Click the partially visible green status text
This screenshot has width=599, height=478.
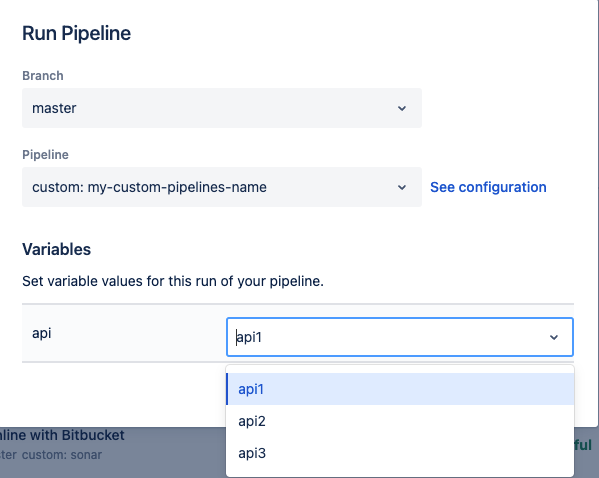click(x=583, y=445)
